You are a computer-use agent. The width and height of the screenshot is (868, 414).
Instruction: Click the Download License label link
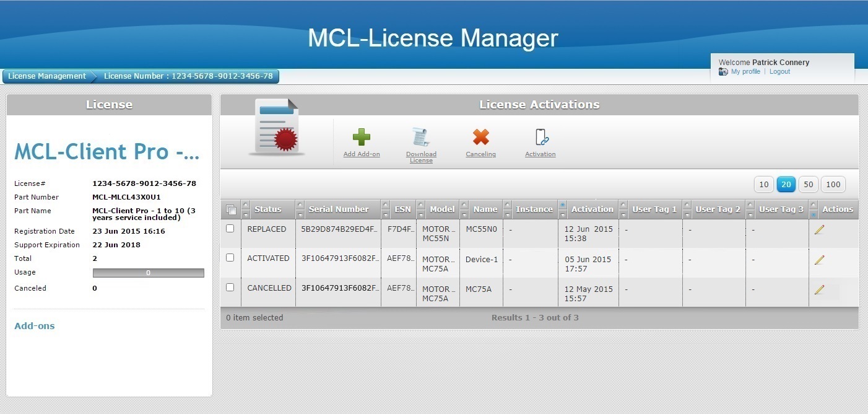[x=421, y=157]
